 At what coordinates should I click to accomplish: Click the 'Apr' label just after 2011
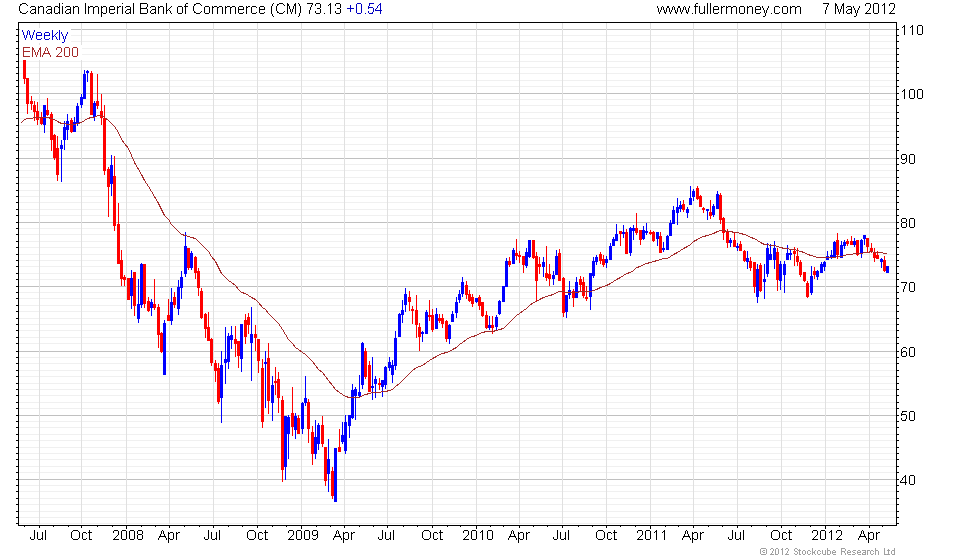pos(693,536)
